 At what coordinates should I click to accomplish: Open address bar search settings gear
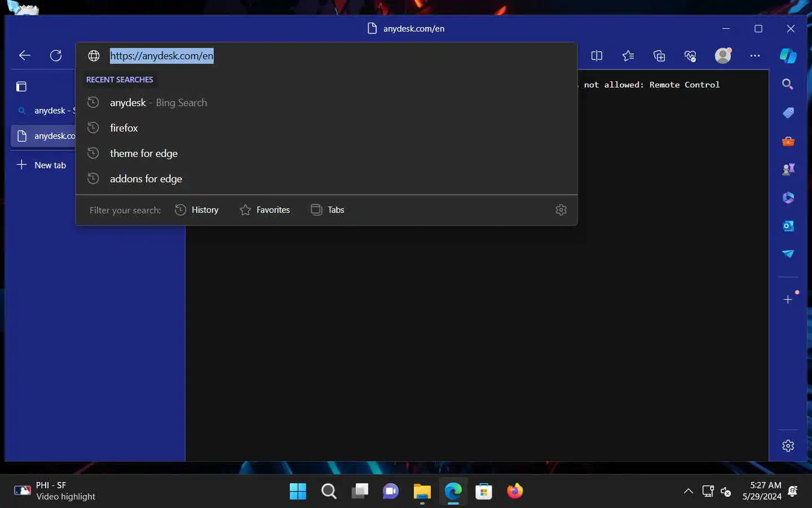click(561, 210)
